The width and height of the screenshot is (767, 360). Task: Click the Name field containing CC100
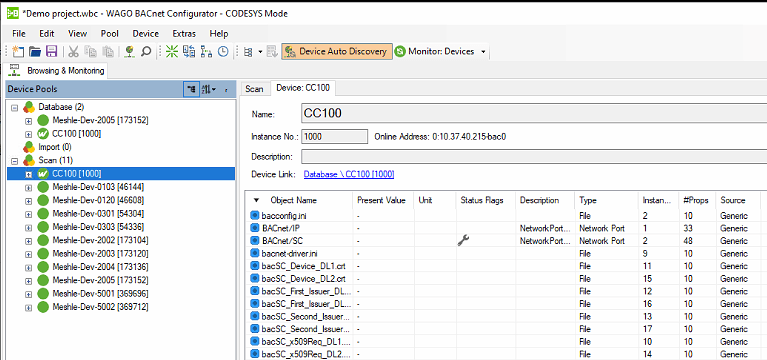534,113
